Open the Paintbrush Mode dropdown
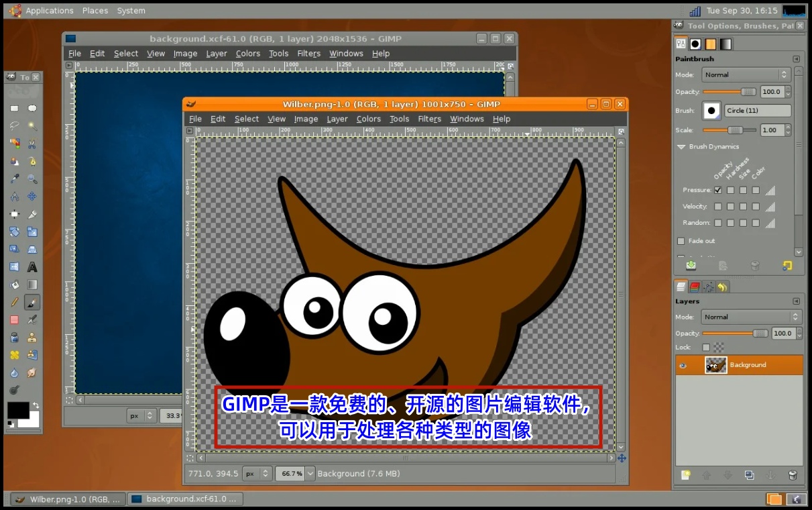812x510 pixels. pyautogui.click(x=746, y=74)
